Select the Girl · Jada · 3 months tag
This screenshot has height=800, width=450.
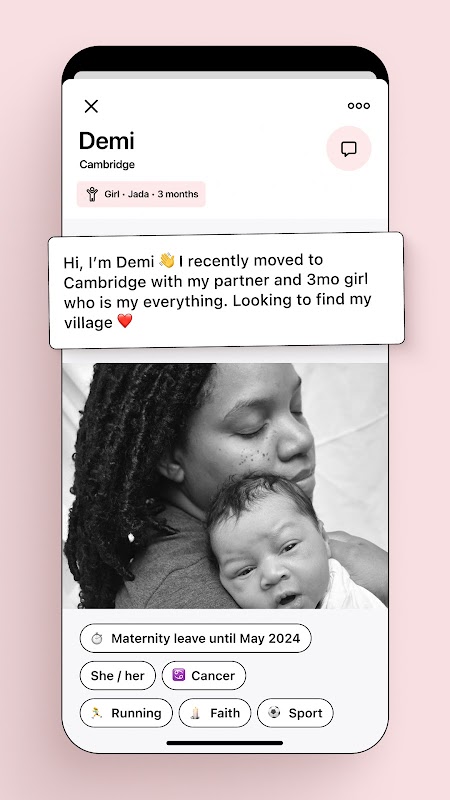(x=141, y=194)
